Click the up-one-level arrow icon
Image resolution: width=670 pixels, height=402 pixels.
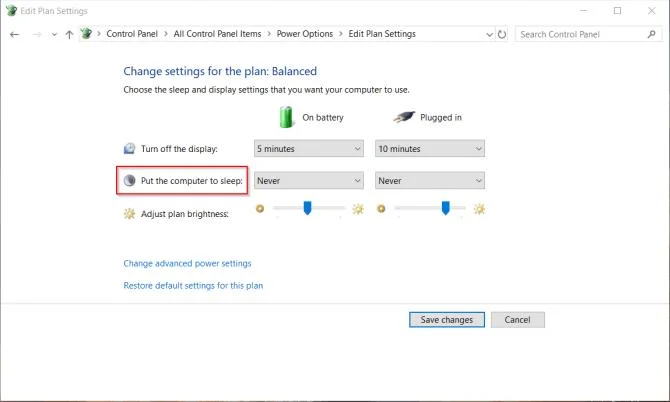click(x=69, y=35)
